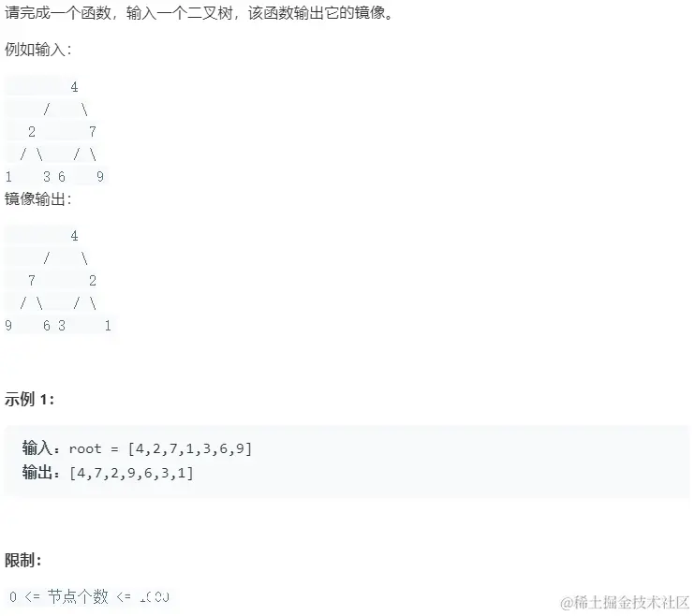Image resolution: width=695 pixels, height=616 pixels.
Task: Select node 2 in the mirrored tree
Action: 92,281
